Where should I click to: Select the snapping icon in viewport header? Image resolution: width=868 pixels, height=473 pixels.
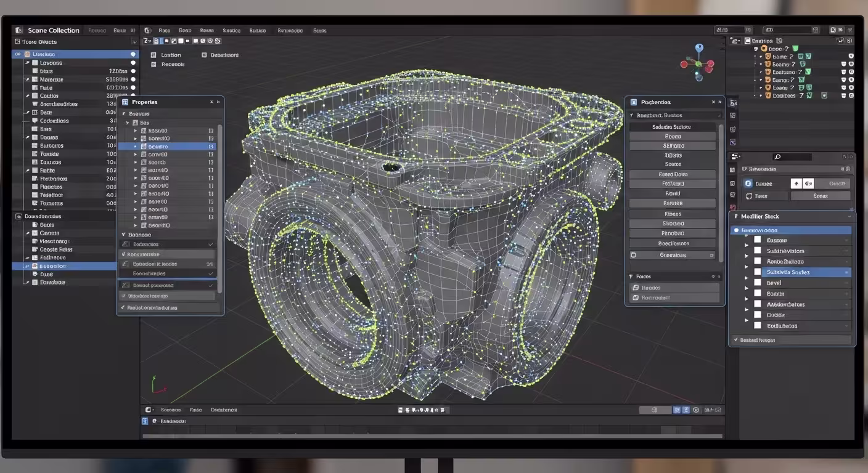[x=211, y=41]
